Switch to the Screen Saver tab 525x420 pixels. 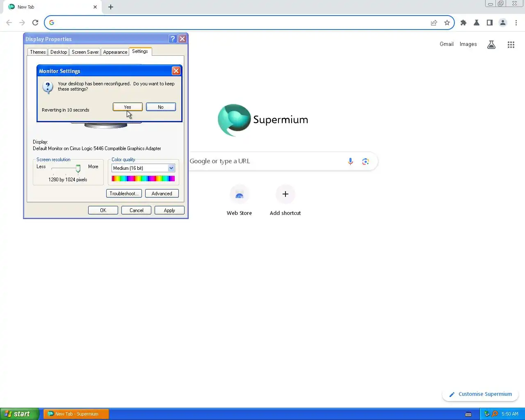(85, 52)
